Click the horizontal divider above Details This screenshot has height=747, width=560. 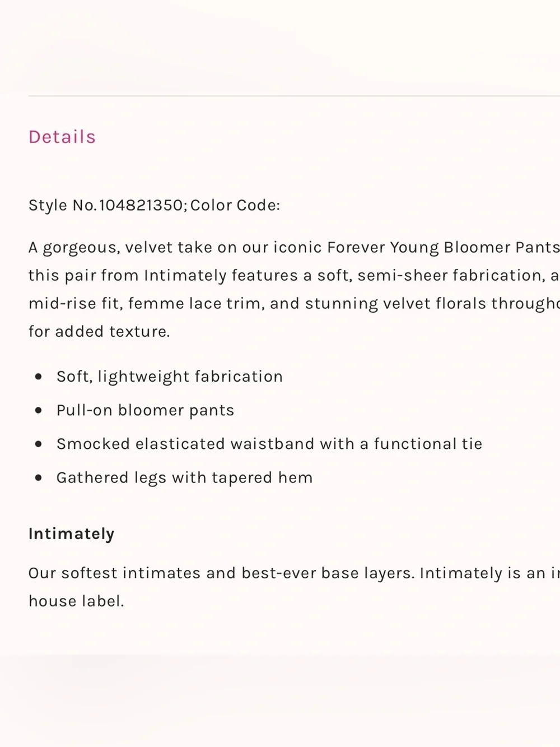click(x=294, y=96)
